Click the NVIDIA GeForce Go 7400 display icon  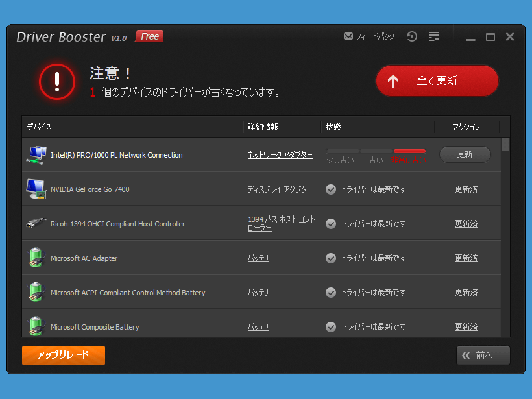pyautogui.click(x=36, y=189)
